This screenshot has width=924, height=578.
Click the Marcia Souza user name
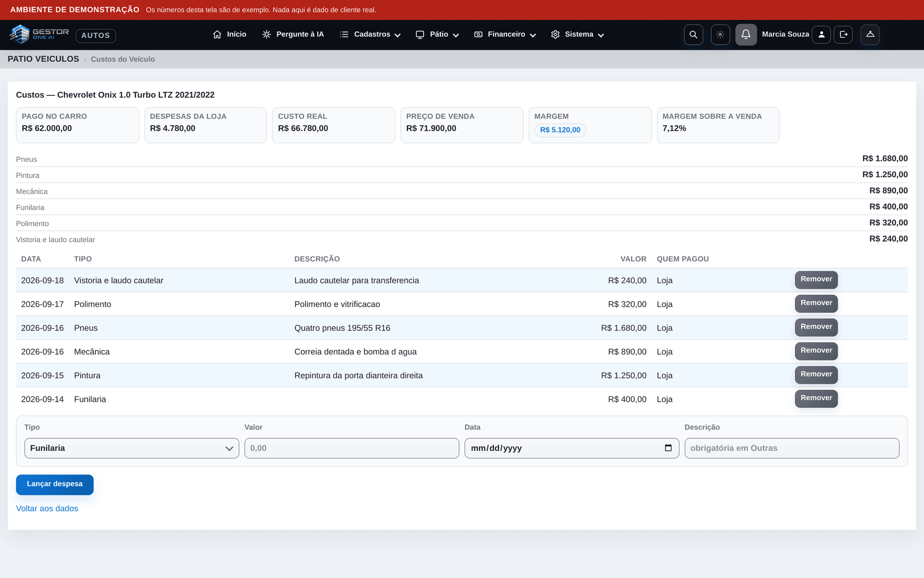785,34
